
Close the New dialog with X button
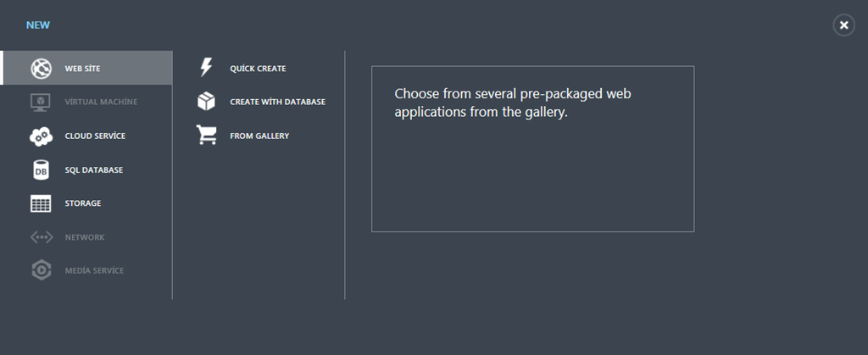(843, 25)
